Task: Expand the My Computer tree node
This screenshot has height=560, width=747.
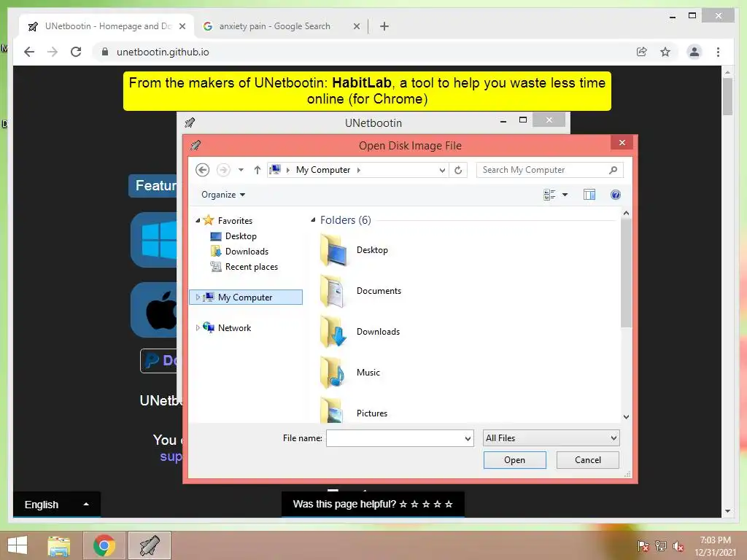Action: [198, 297]
